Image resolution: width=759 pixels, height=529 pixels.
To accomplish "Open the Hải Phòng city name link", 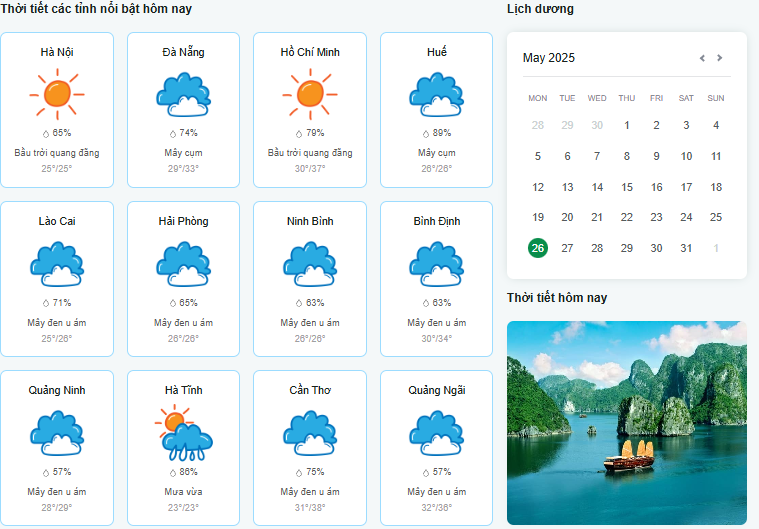I will coord(183,221).
